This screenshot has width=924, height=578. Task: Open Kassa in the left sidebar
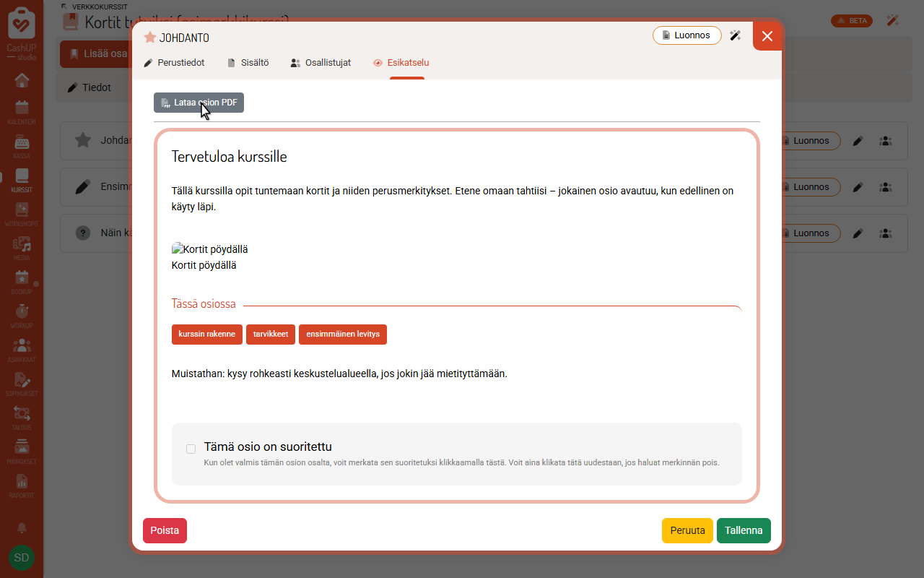[22, 146]
